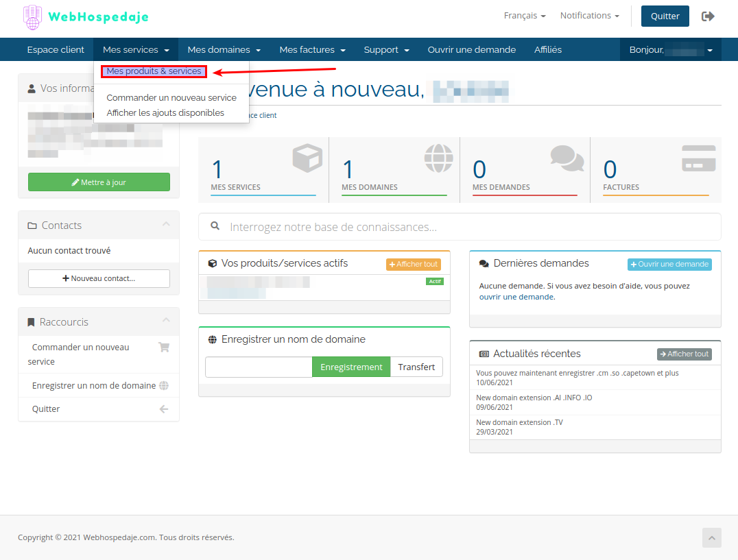Click the green Mettre à jour button
Image resolution: width=738 pixels, height=560 pixels.
tap(99, 182)
